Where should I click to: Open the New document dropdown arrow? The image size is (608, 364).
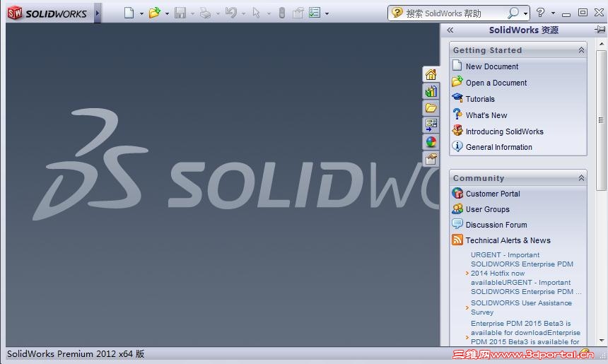point(141,13)
